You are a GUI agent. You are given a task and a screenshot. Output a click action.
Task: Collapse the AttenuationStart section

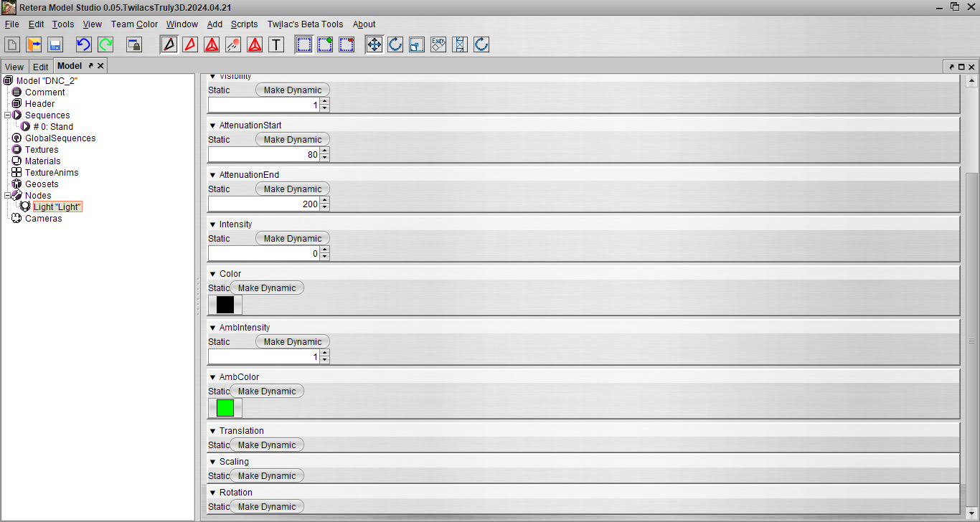[x=212, y=125]
